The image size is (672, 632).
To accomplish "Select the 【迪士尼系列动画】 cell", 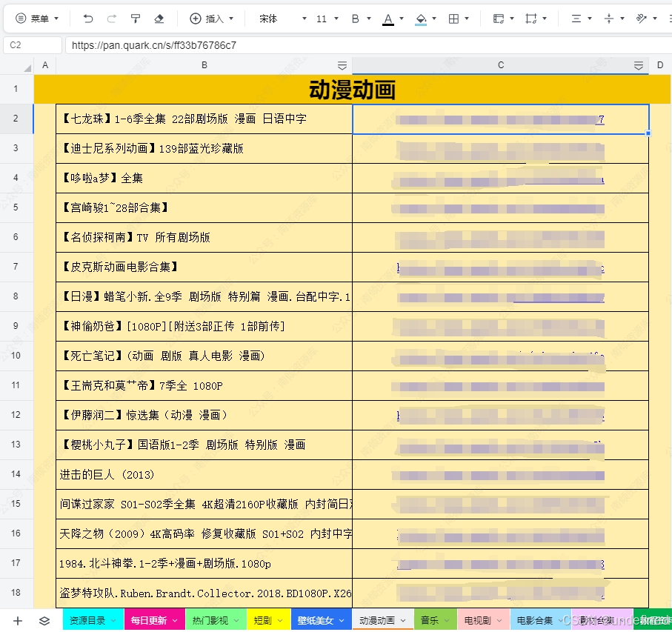I will (x=204, y=148).
